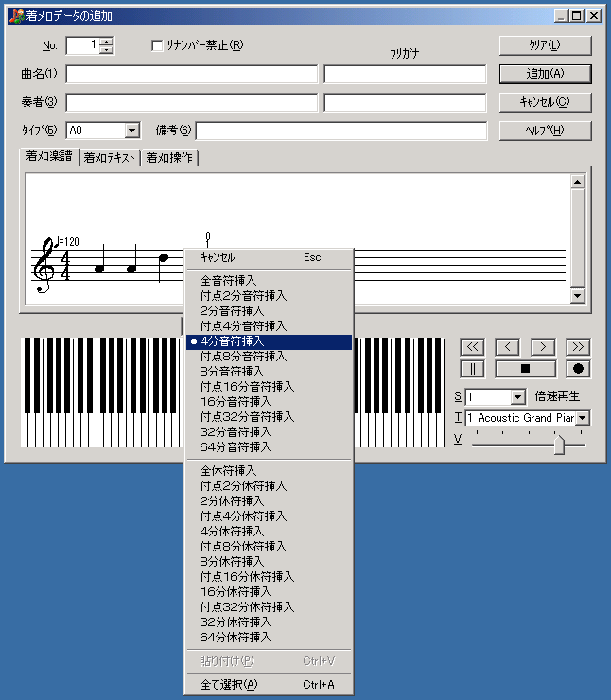Select 32分休符挿入 menu item
This screenshot has width=611, height=700.
point(269,622)
